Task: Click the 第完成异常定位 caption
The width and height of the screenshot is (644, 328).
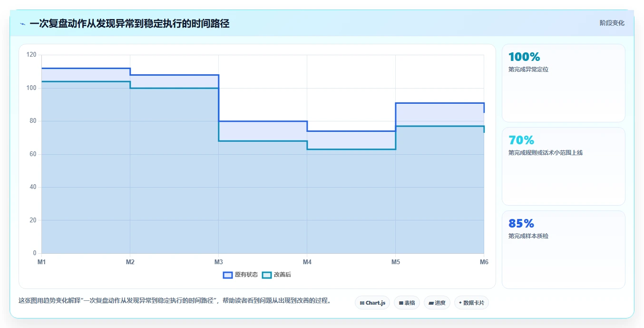Action: pyautogui.click(x=528, y=70)
